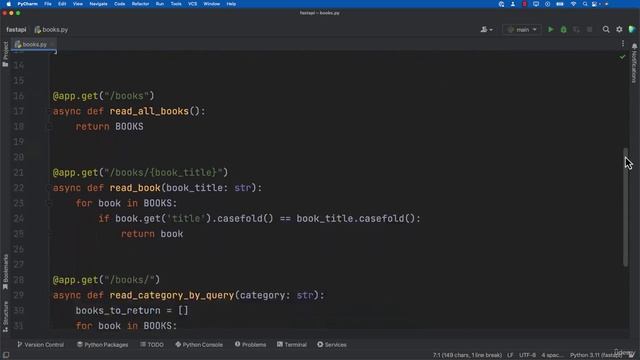Open the Project tool window stripe
This screenshot has width=640, height=360.
[5, 54]
